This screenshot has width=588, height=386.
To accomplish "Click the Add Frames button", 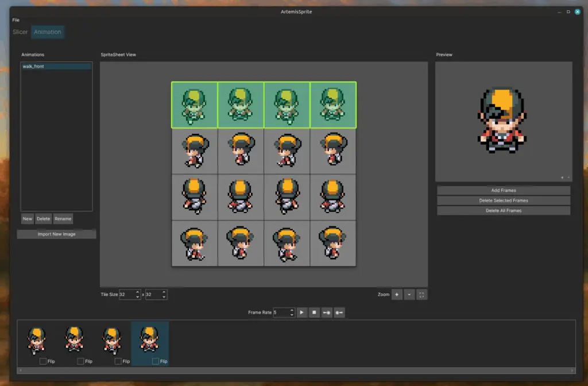I will [503, 190].
